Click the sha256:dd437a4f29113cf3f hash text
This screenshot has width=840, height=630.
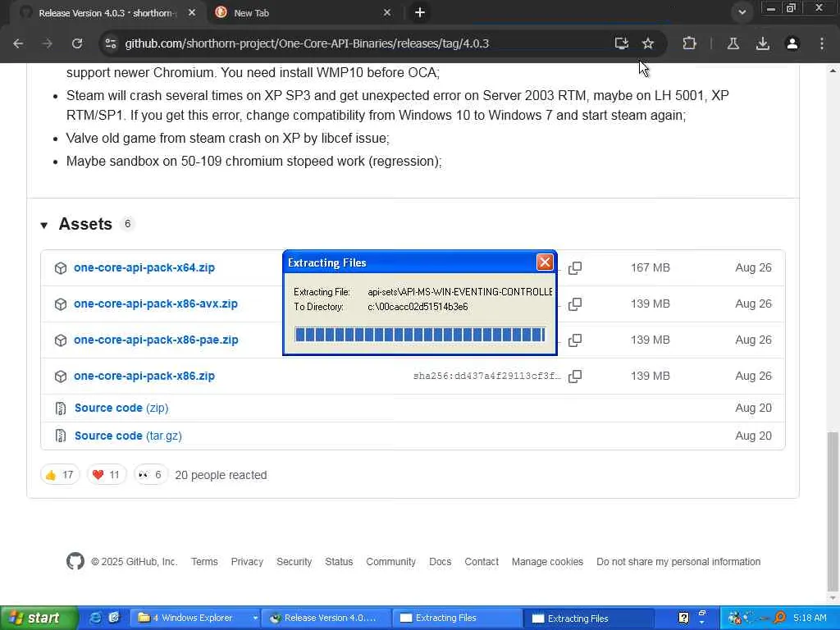point(487,376)
